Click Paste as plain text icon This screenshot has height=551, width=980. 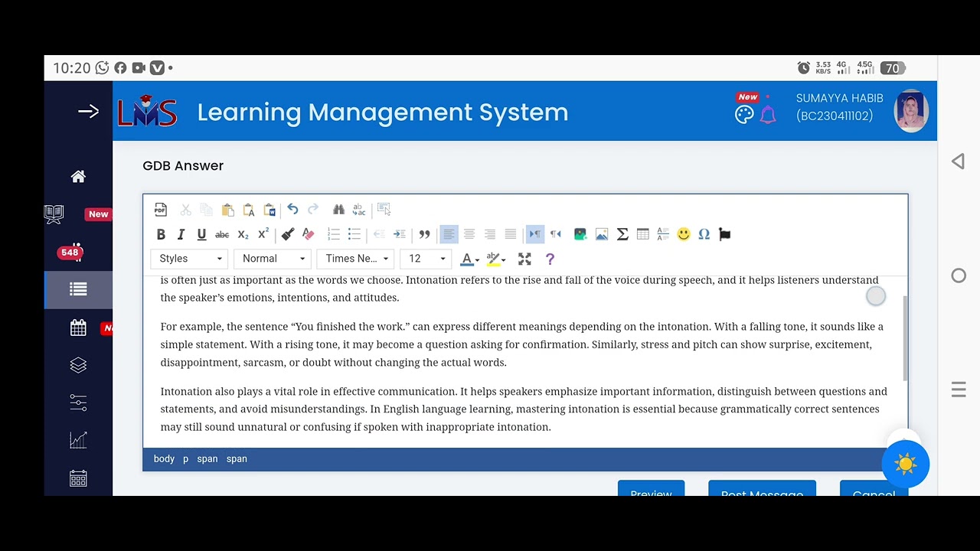pyautogui.click(x=249, y=209)
